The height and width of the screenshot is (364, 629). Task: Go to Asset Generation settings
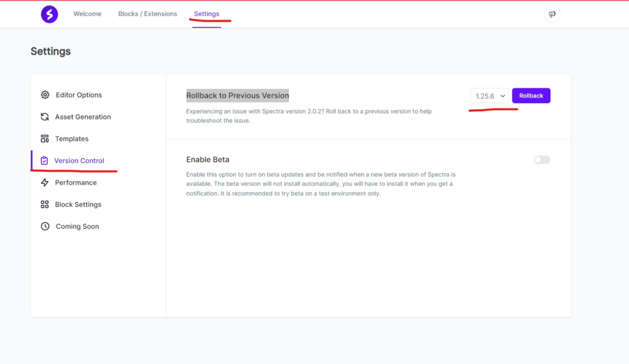tap(83, 117)
